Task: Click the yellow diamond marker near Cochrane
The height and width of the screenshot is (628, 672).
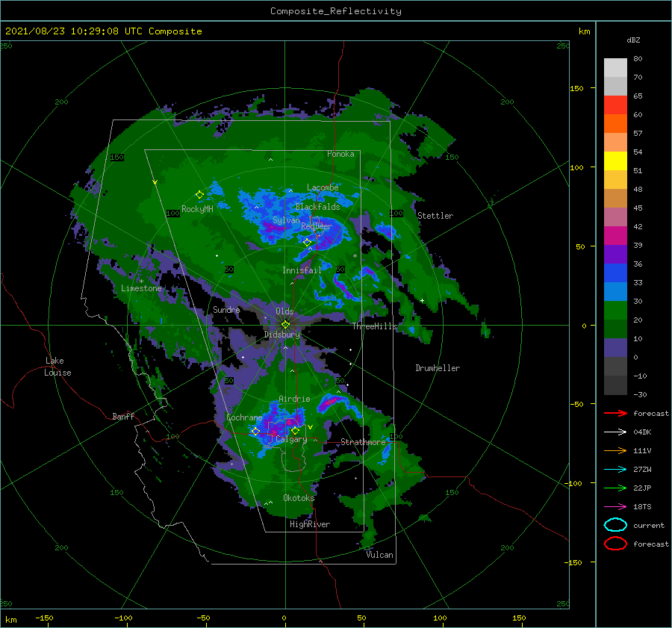Action: pos(255,432)
